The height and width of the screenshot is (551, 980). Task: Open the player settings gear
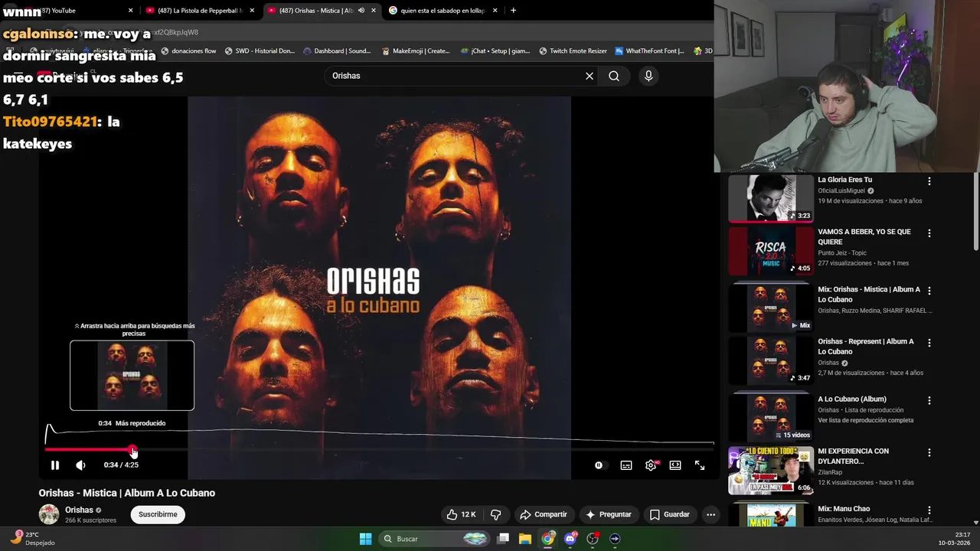(651, 465)
